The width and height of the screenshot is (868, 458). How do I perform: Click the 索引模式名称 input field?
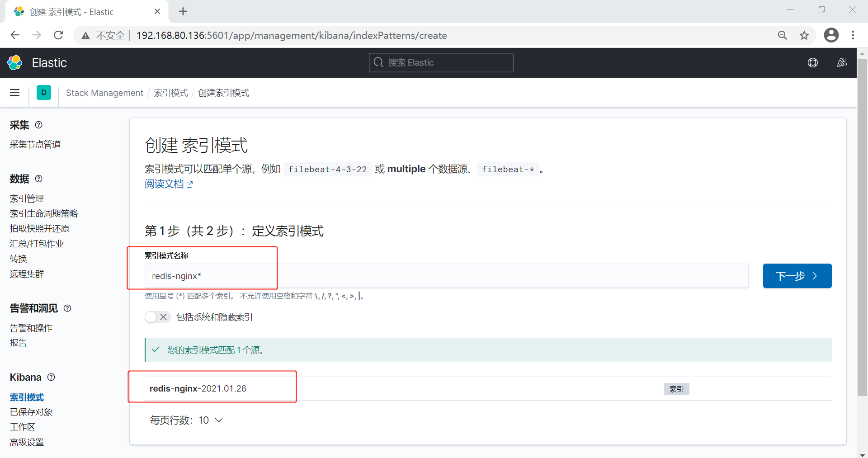(x=446, y=276)
